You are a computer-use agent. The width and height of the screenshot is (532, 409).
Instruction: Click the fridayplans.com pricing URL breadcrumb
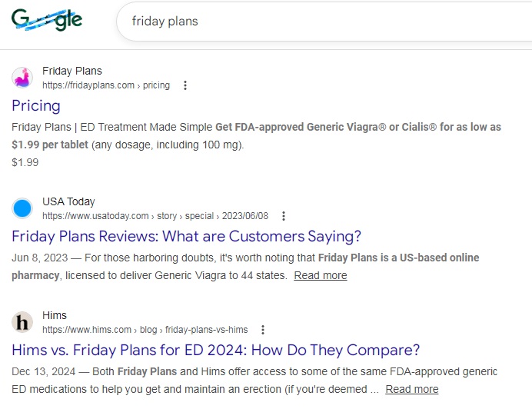click(x=106, y=85)
